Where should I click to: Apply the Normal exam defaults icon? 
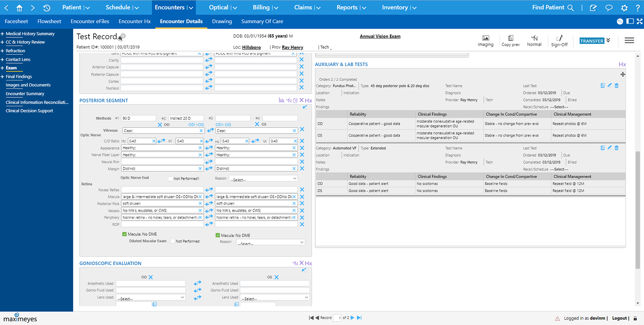point(534,38)
